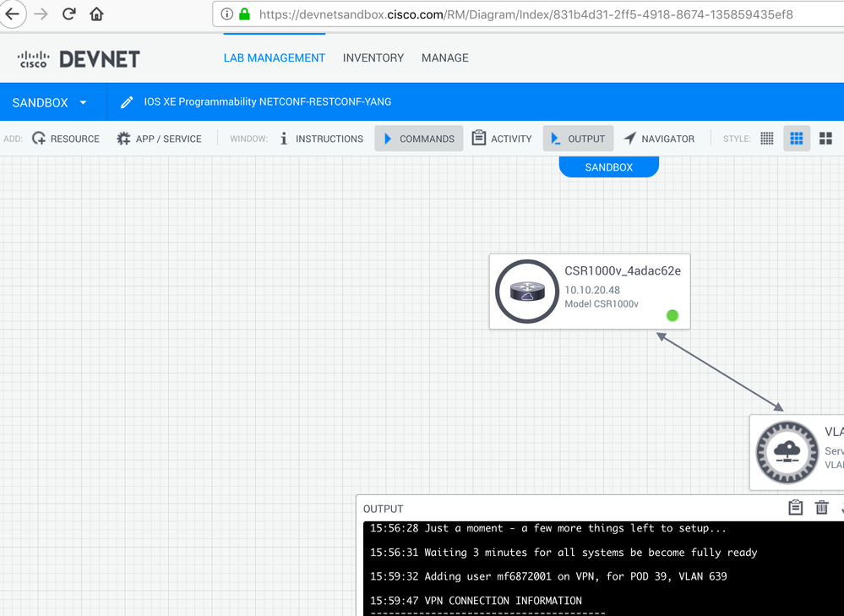Click the 15:56:28 Just a moment log line

(x=548, y=528)
